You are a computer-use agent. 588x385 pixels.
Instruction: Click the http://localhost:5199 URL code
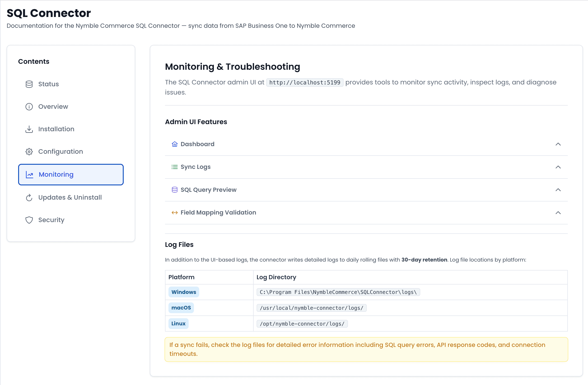(x=305, y=82)
